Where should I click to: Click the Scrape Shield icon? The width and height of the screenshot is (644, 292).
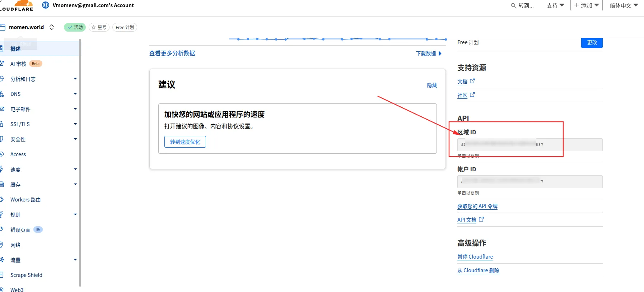point(1,275)
